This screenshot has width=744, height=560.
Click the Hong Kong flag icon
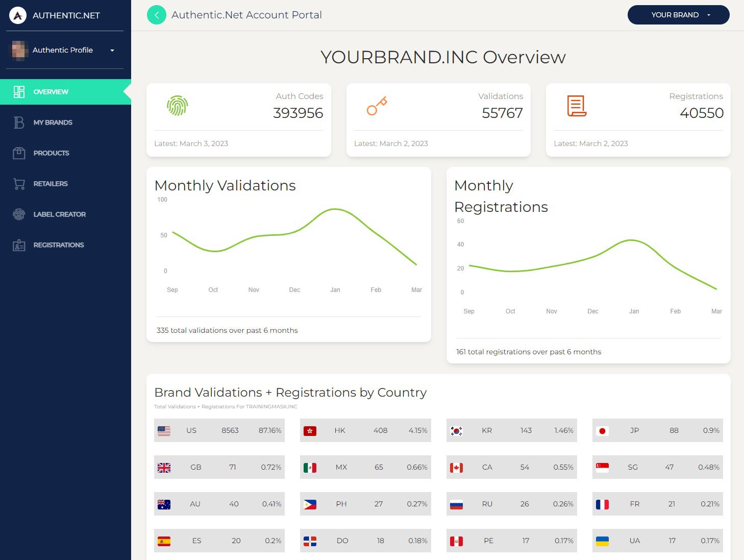(310, 431)
